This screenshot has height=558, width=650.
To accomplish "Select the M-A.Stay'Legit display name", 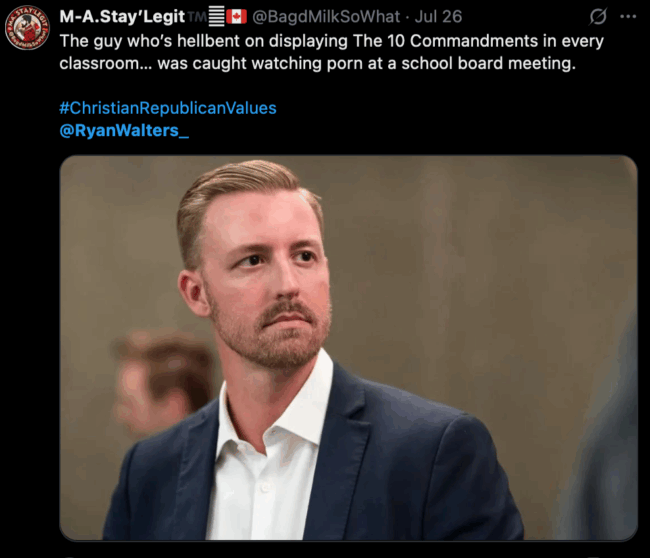I will pyautogui.click(x=122, y=17).
